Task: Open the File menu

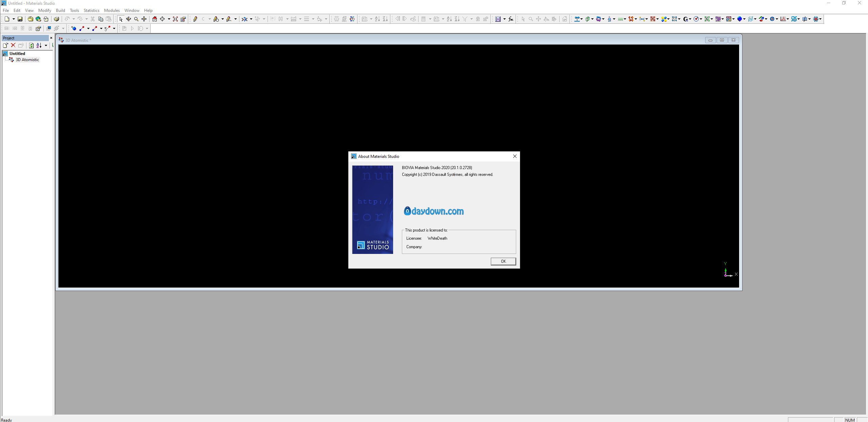Action: click(6, 10)
